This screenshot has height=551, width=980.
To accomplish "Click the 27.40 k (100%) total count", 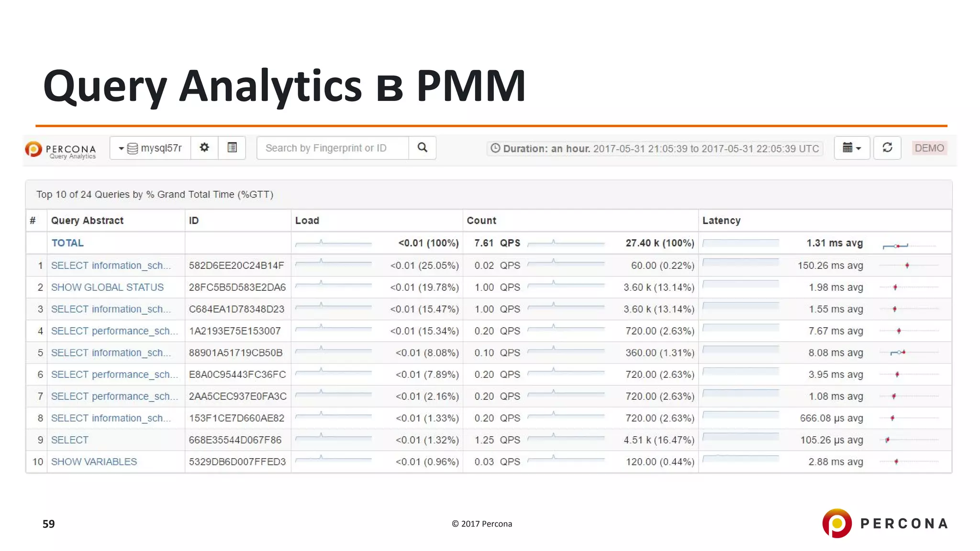I will click(x=660, y=243).
